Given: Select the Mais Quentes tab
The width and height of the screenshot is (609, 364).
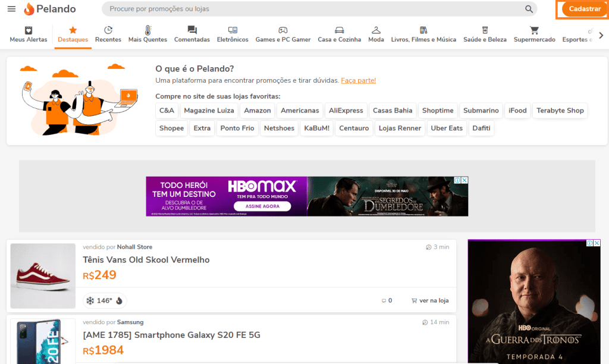Looking at the screenshot, I should point(147,34).
